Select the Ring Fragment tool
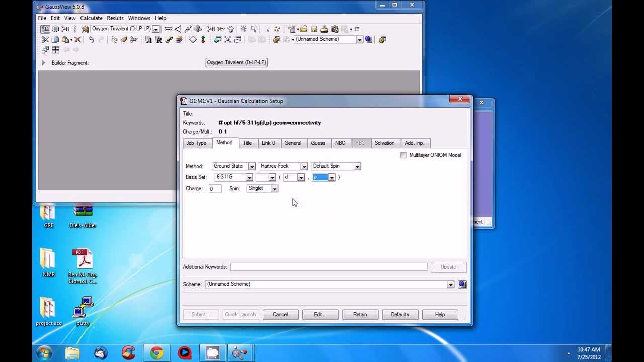644x362 pixels. coord(55,29)
